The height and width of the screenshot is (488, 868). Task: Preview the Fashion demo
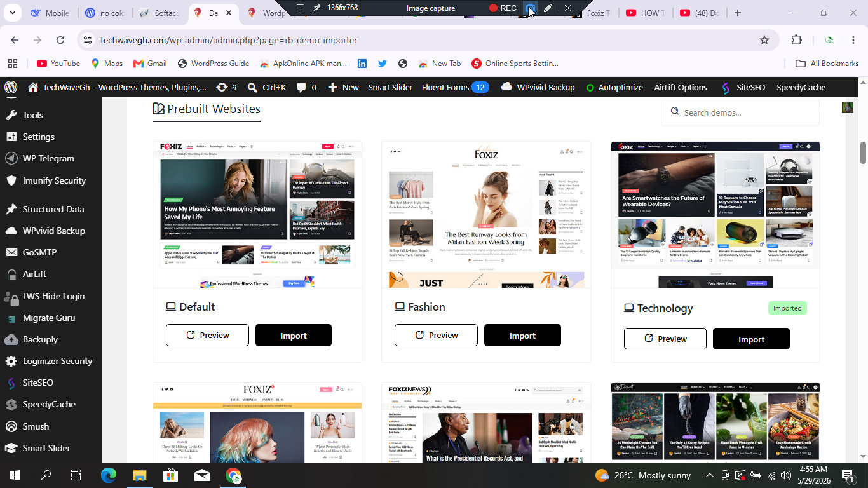coord(436,335)
